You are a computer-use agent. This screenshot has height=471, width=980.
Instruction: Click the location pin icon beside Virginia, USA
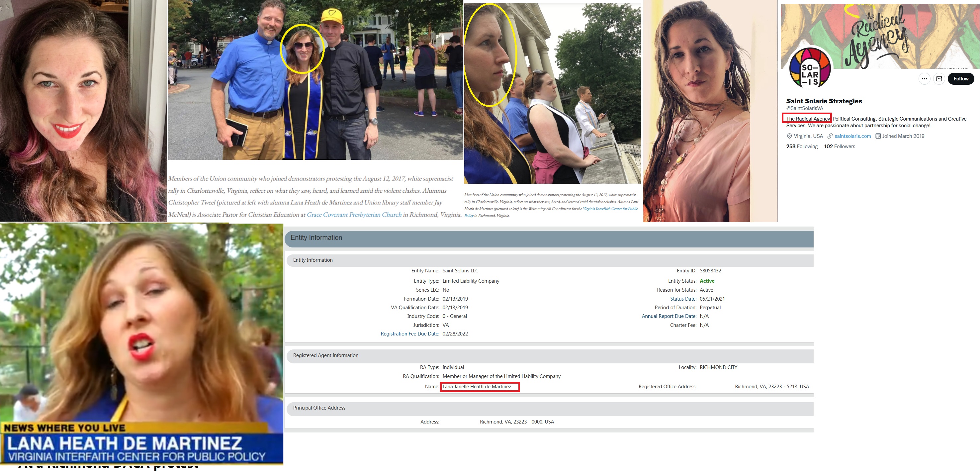[789, 136]
